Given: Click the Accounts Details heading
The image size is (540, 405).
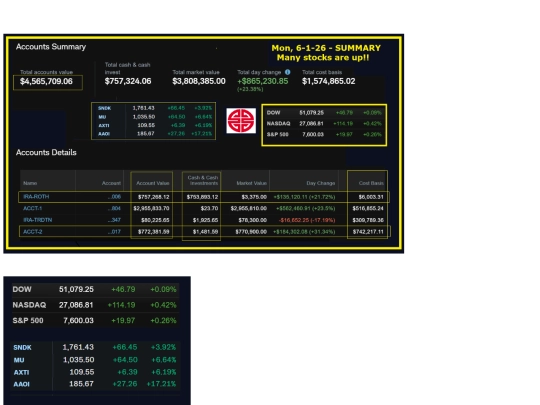Looking at the screenshot, I should (x=46, y=152).
